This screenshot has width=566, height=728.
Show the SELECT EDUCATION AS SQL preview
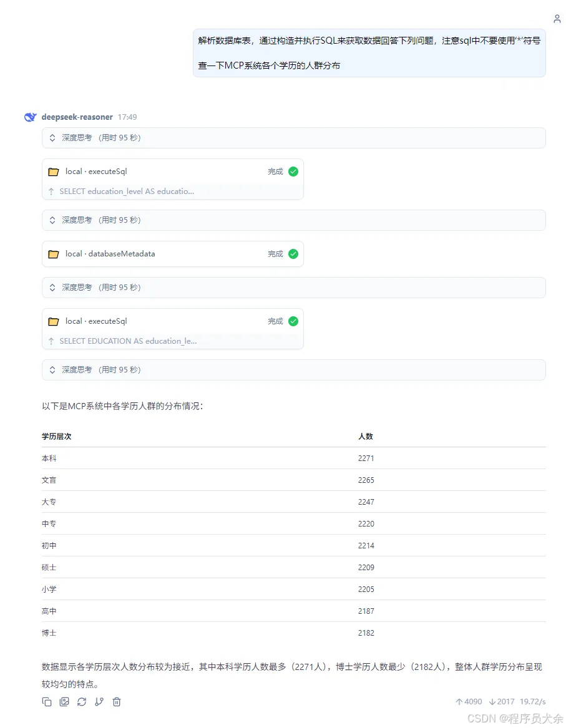[128, 341]
